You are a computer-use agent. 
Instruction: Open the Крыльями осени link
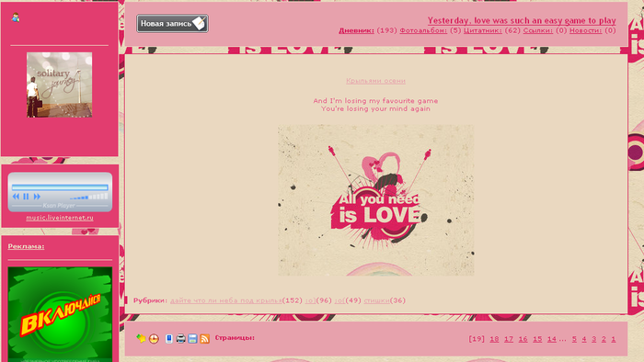click(375, 81)
